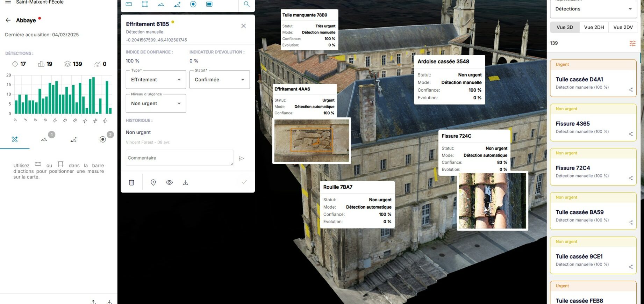644x304 pixels.
Task: Switch to Vue 2DV view
Action: click(623, 27)
